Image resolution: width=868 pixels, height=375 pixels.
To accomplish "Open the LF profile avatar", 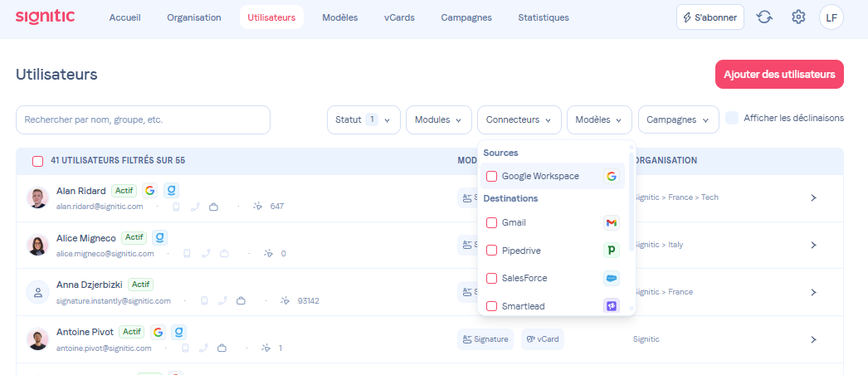I will [831, 17].
